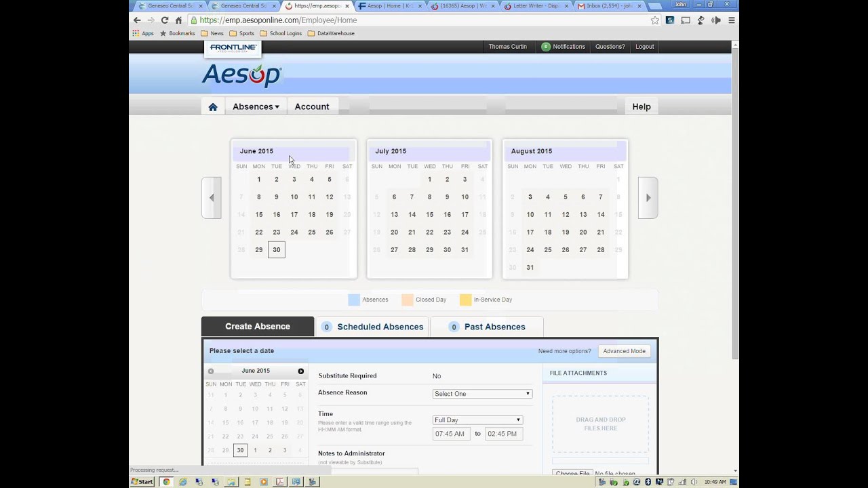The image size is (868, 488).
Task: Bookmark page with star icon
Action: 654,20
